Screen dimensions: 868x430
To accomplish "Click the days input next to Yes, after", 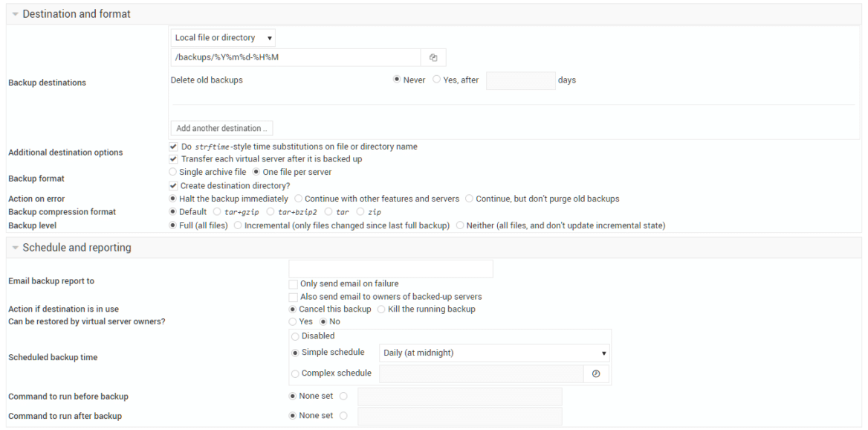I will pos(520,80).
